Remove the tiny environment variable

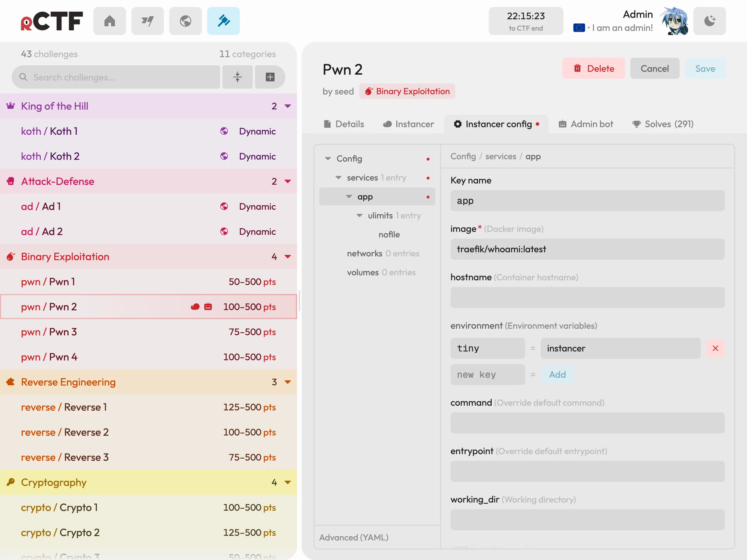pos(715,348)
